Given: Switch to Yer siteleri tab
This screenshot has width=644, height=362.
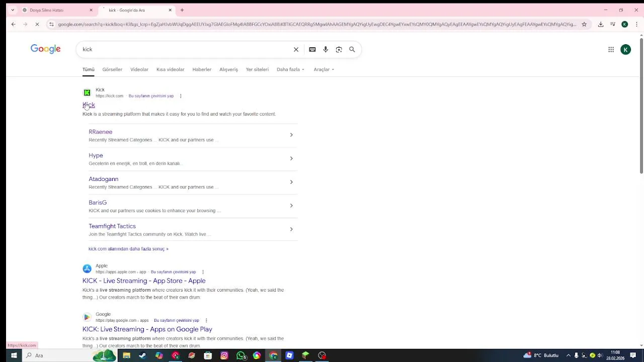Looking at the screenshot, I should click(257, 69).
